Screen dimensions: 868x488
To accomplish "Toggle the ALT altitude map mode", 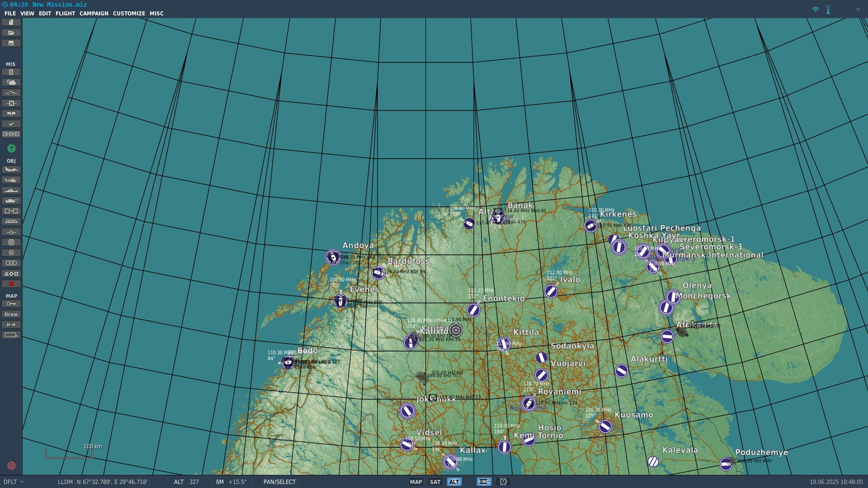I will point(454,482).
